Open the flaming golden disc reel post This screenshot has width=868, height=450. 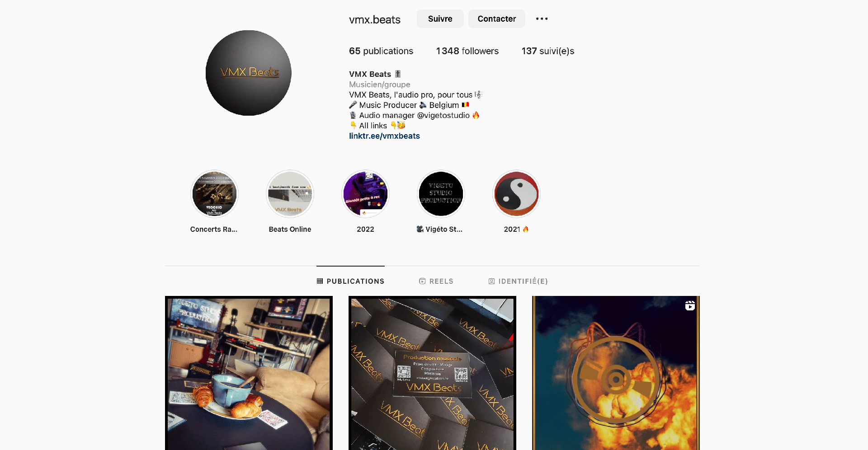pos(616,373)
